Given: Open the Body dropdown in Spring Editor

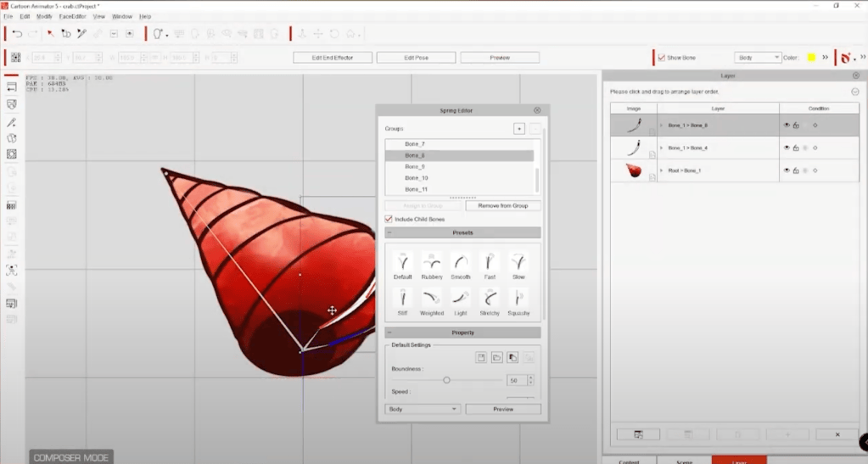Looking at the screenshot, I should [423, 409].
